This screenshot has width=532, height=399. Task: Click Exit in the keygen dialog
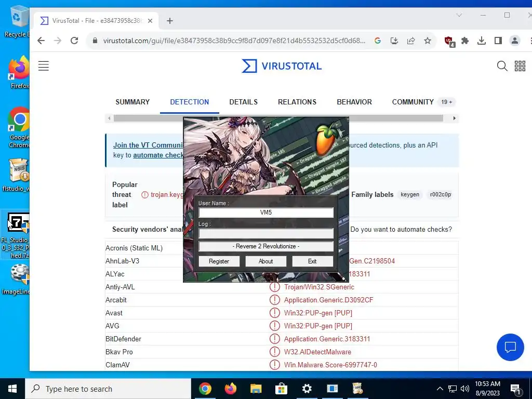pyautogui.click(x=312, y=261)
